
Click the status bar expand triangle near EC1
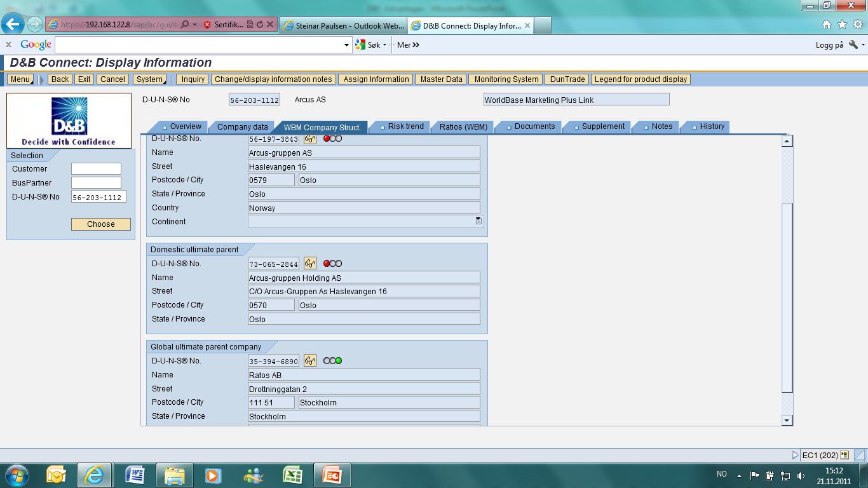pyautogui.click(x=795, y=455)
